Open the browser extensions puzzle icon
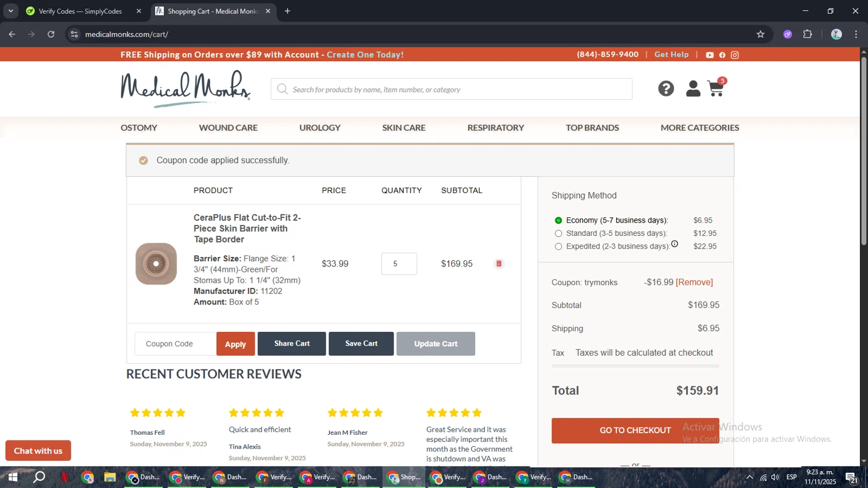868x488 pixels. coord(807,34)
